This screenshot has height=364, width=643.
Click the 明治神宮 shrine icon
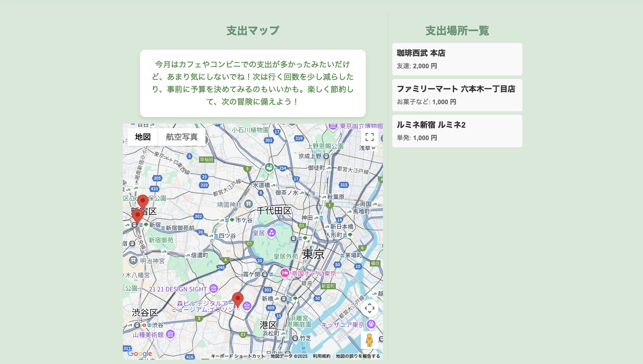tap(133, 260)
